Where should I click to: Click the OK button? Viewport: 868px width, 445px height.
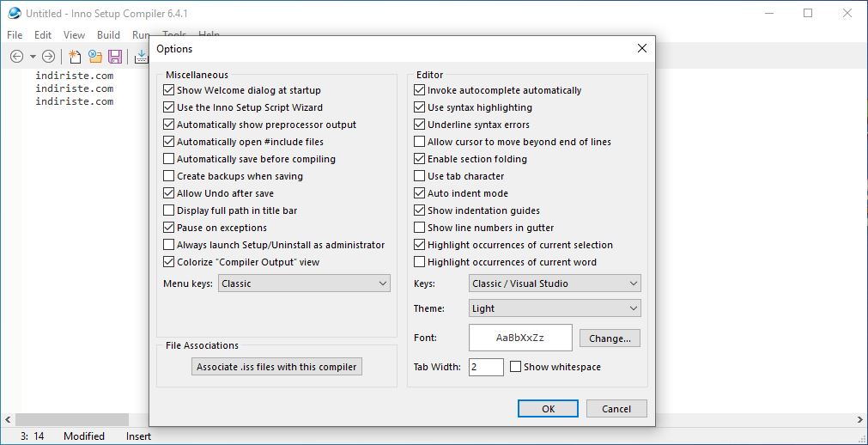(x=548, y=409)
